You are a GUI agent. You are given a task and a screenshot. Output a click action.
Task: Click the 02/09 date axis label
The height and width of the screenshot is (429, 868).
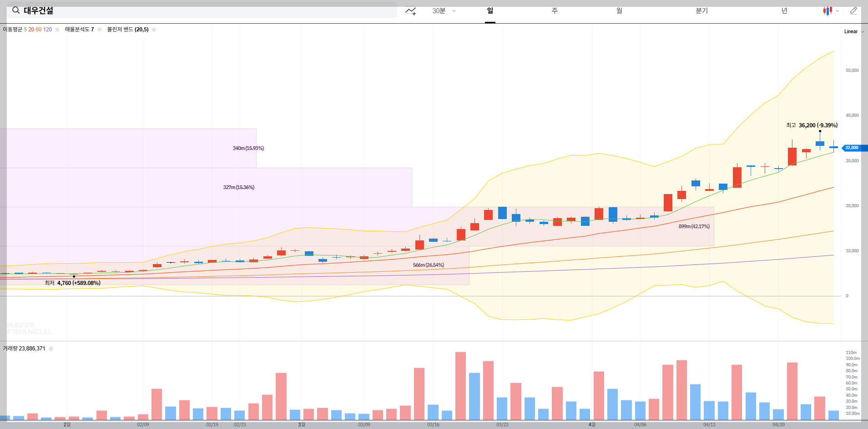pos(143,424)
